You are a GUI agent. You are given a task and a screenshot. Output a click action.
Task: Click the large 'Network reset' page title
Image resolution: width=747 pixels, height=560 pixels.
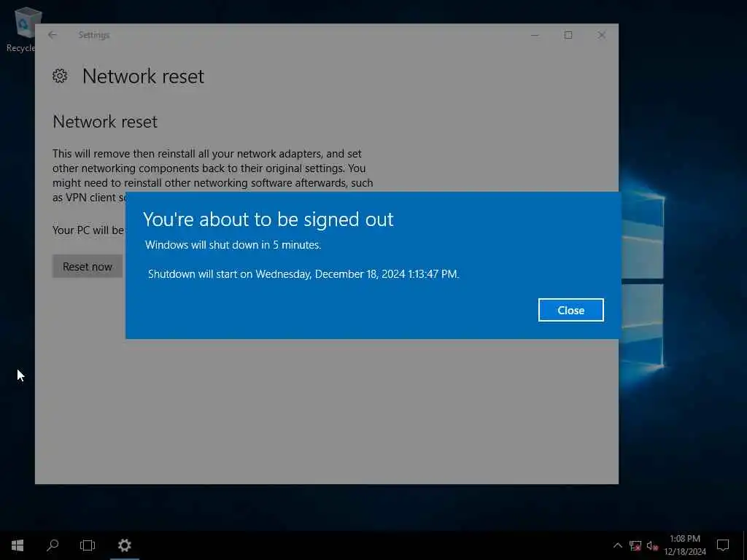(143, 76)
